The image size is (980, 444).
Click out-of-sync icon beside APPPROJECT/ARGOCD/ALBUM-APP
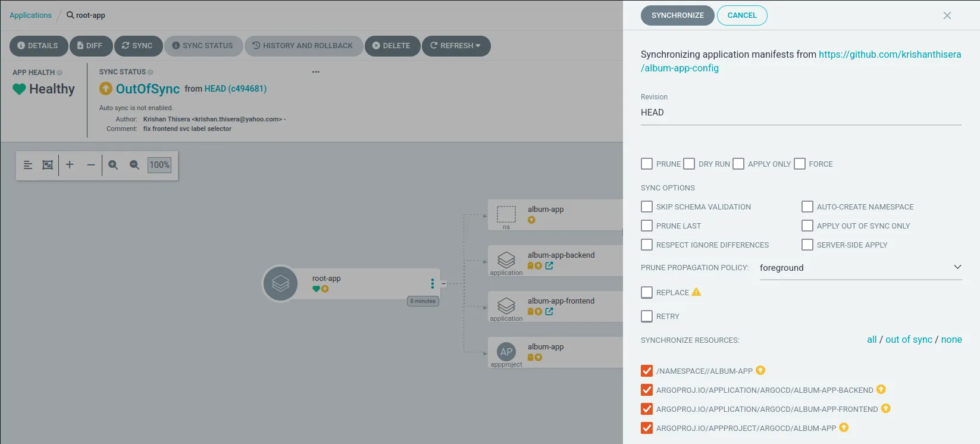[x=844, y=427]
